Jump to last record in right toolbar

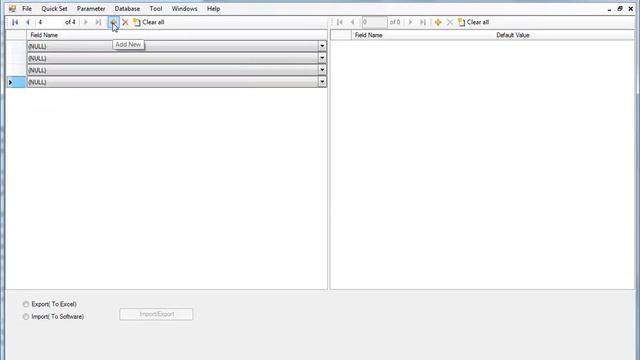[x=423, y=22]
